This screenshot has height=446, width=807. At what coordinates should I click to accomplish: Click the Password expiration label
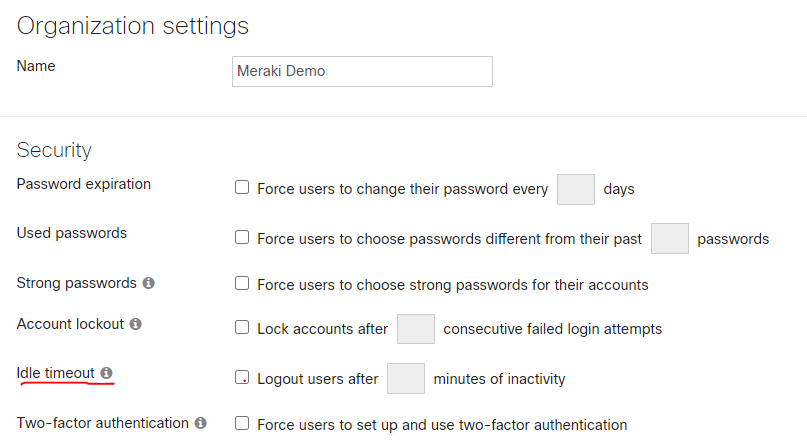click(84, 184)
